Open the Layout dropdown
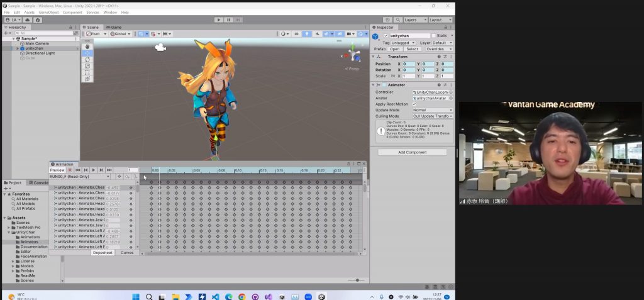The height and width of the screenshot is (300, 644). click(x=440, y=19)
